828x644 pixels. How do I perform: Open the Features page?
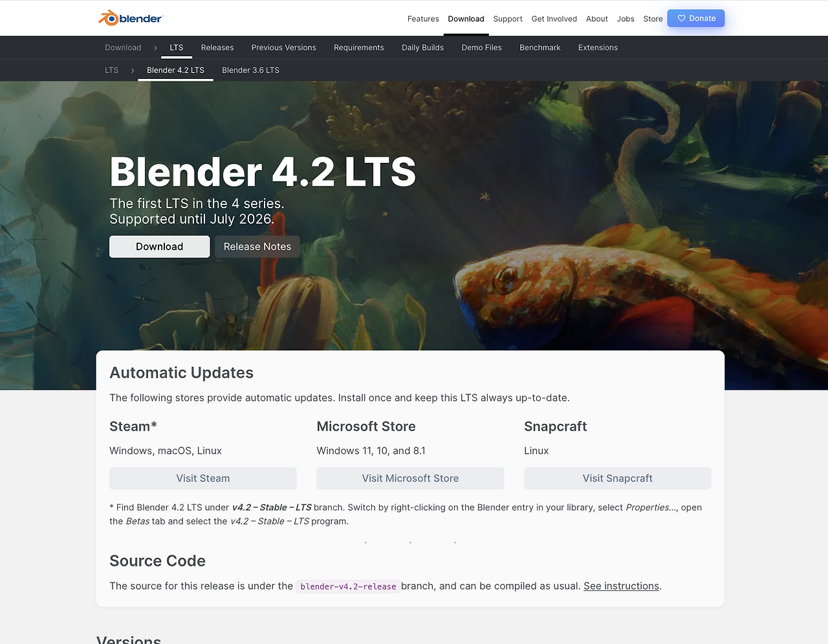423,19
